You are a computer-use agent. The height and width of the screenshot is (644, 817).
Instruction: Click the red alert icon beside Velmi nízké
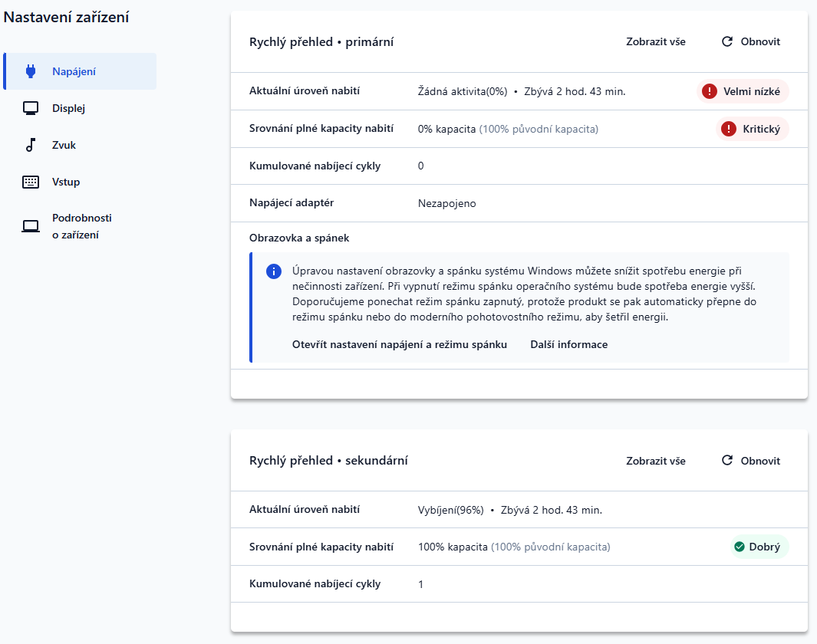pos(710,91)
